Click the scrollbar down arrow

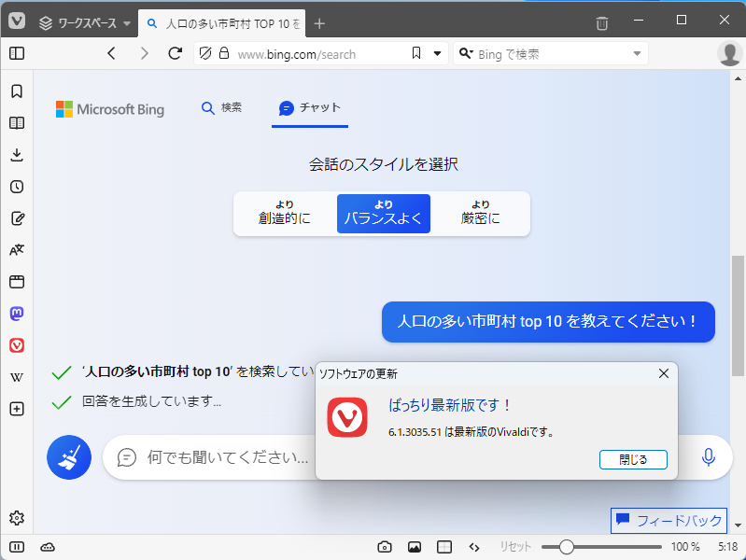[x=738, y=525]
